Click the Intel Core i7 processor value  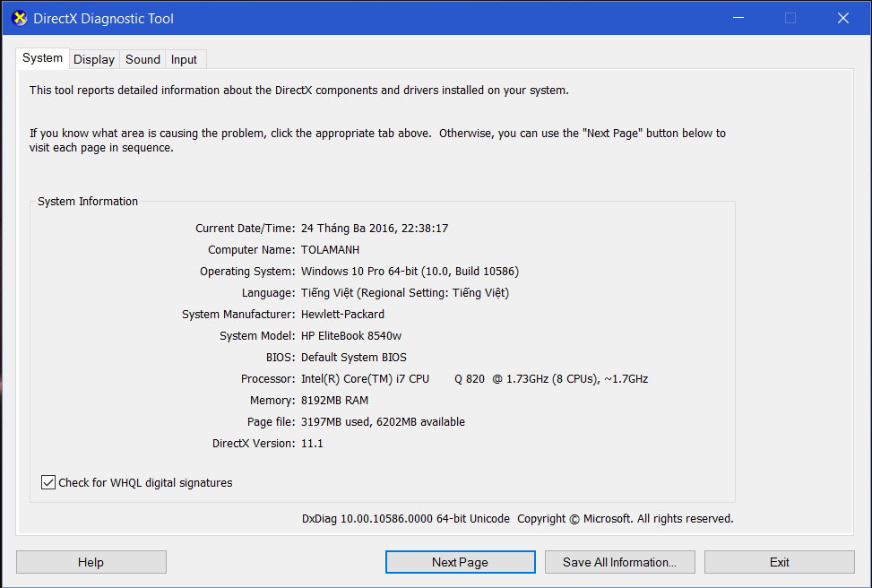(x=474, y=379)
